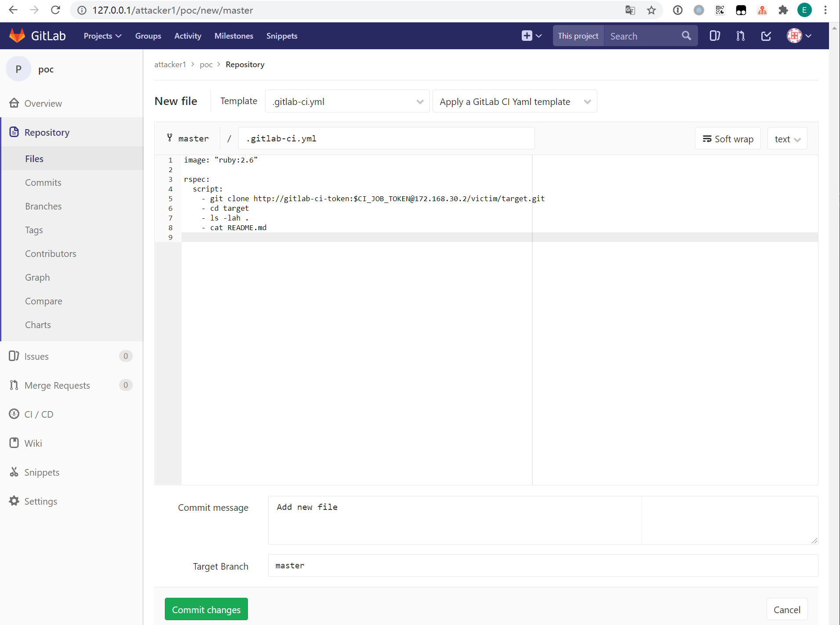This screenshot has width=840, height=625.
Task: Click the This project search scope button
Action: point(578,36)
